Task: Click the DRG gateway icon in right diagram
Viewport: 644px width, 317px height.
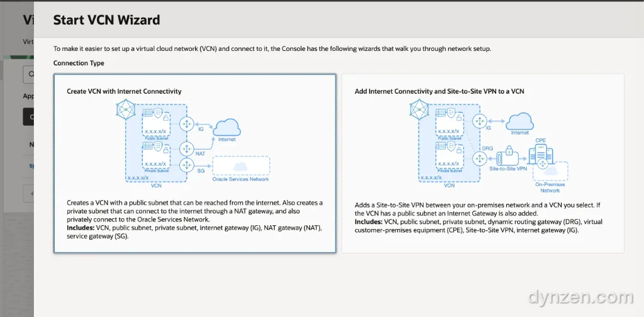Action: (x=479, y=159)
